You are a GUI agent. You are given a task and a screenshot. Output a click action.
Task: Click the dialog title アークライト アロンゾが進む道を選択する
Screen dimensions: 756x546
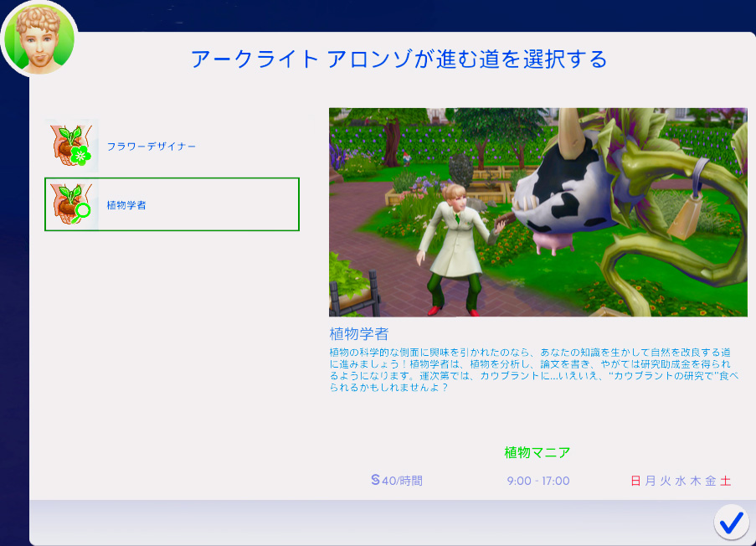399,59
